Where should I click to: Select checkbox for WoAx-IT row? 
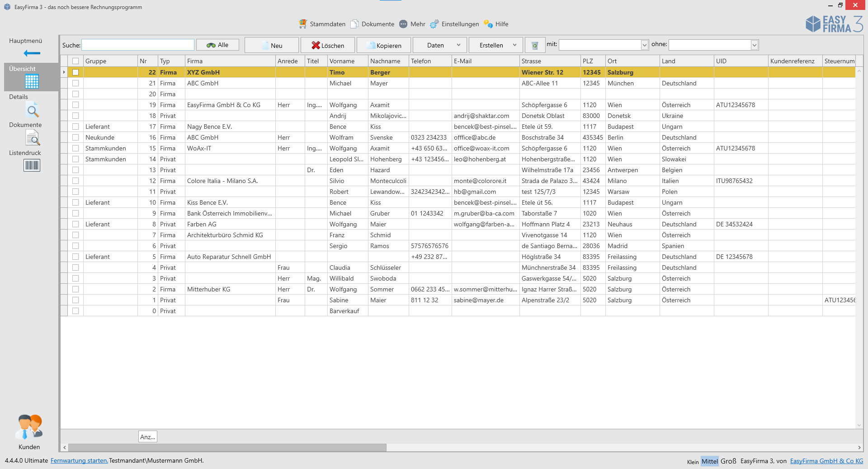(75, 148)
